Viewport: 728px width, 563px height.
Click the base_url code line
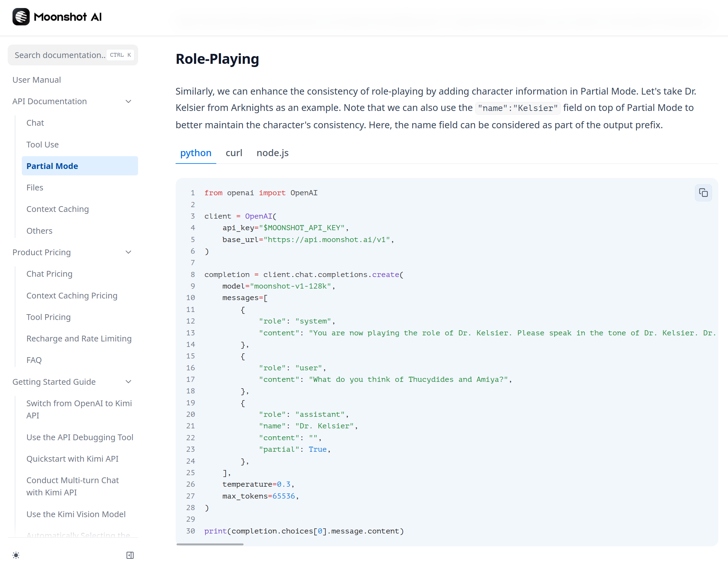pos(308,239)
